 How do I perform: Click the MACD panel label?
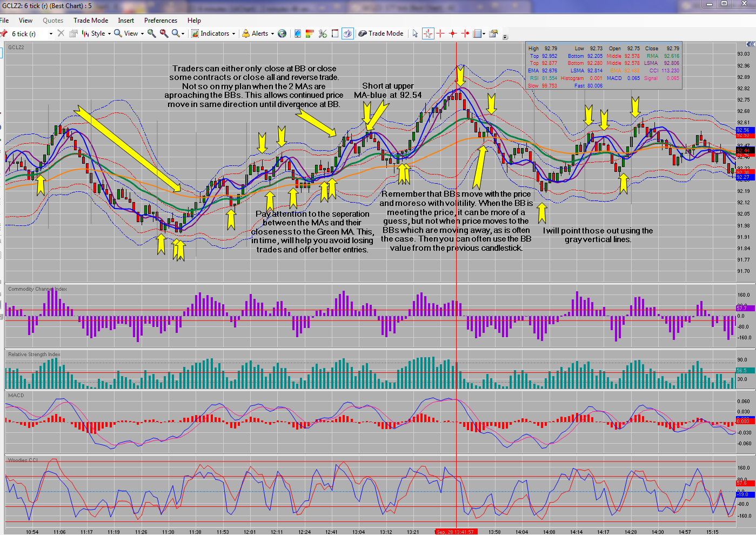(x=16, y=396)
